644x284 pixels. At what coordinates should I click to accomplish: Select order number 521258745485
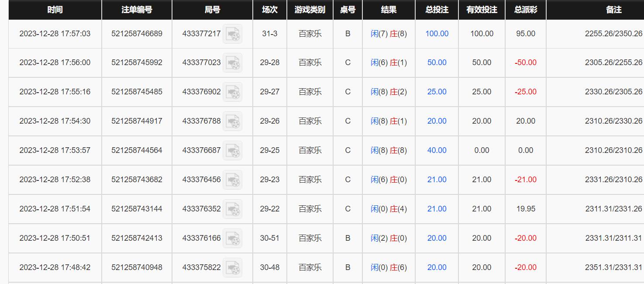(x=137, y=92)
